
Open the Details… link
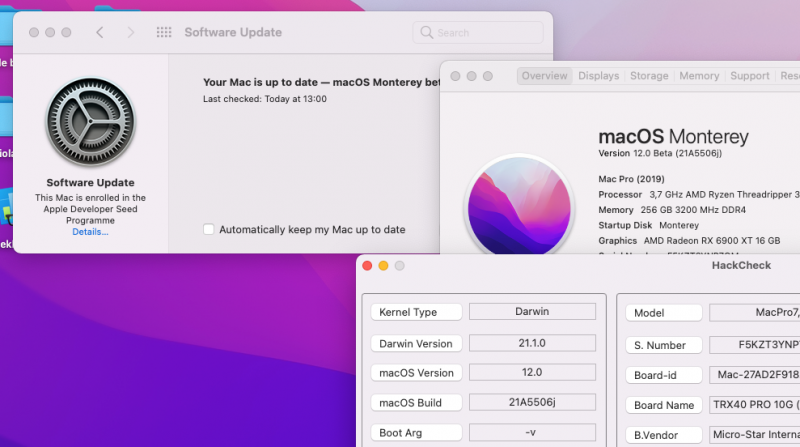(90, 232)
